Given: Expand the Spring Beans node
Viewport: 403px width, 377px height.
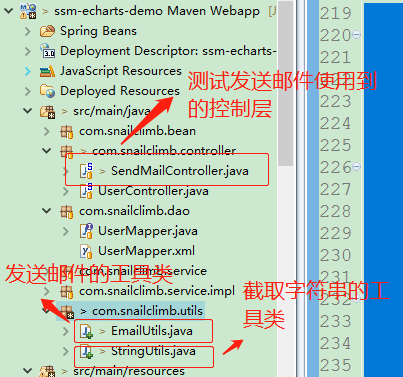Looking at the screenshot, I should click(28, 31).
